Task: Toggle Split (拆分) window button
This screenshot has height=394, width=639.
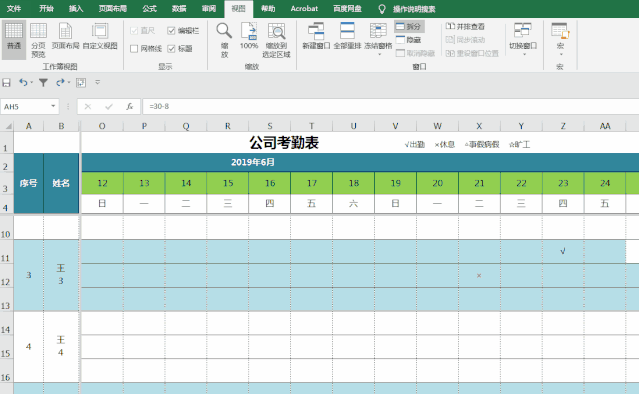Action: [409, 26]
